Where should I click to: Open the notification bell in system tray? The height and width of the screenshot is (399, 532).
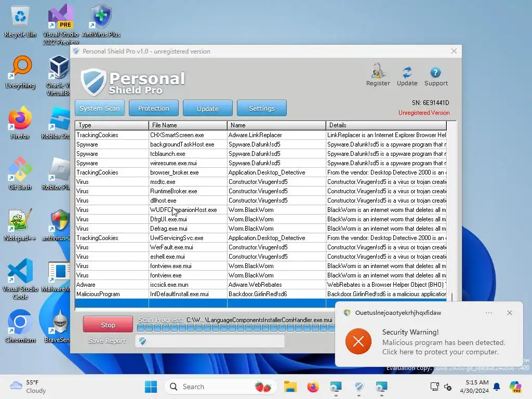497,387
